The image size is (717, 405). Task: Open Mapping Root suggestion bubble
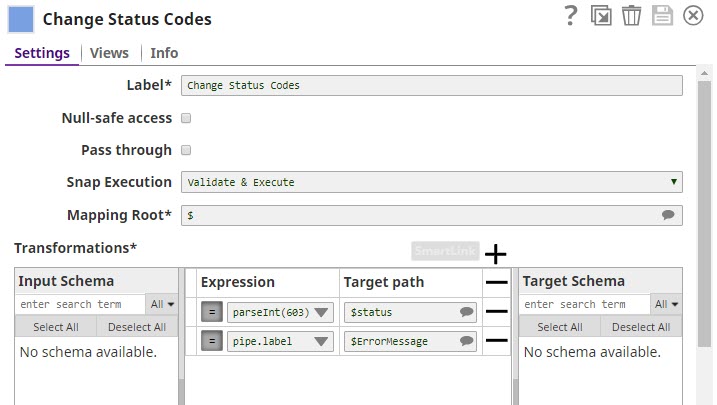(668, 215)
